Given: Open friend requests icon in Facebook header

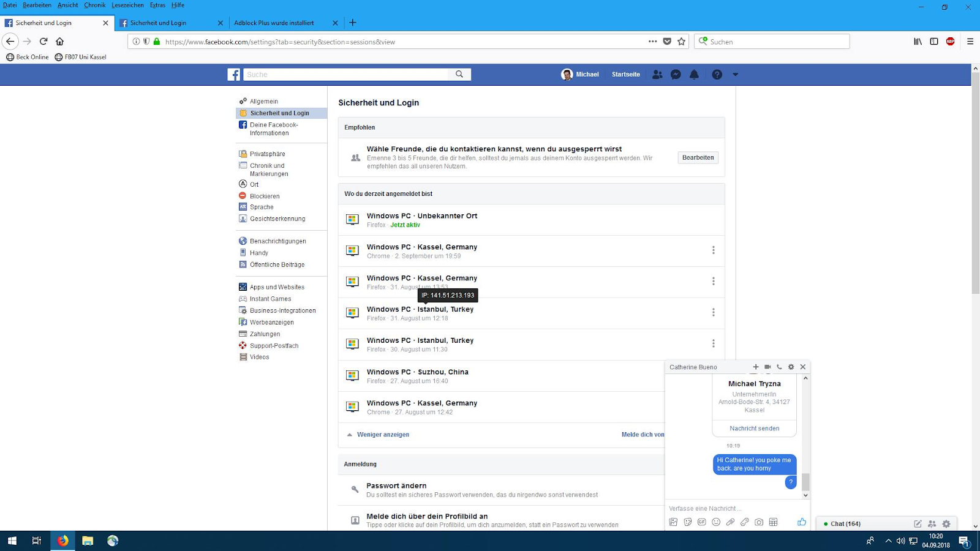Looking at the screenshot, I should click(657, 75).
